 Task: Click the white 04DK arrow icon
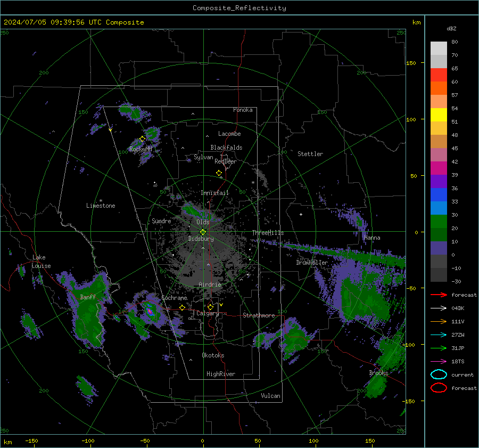(439, 308)
